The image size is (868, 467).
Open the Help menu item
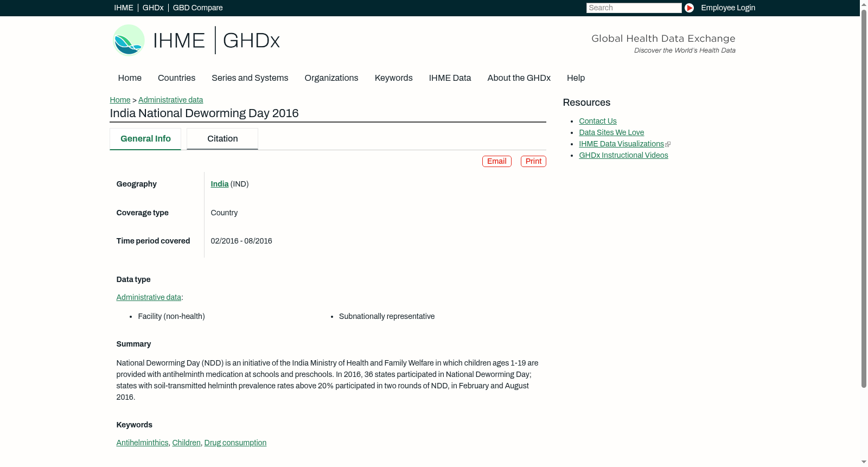(576, 78)
